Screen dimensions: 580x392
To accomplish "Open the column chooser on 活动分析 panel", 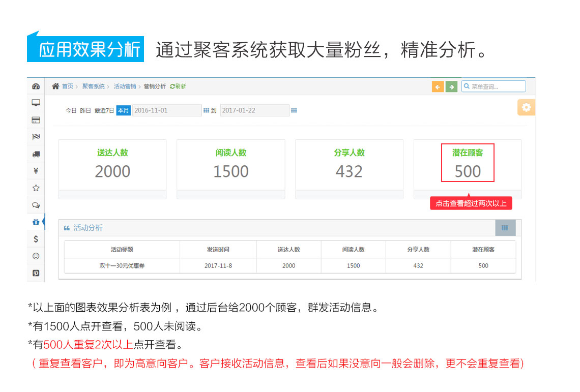I will (505, 228).
